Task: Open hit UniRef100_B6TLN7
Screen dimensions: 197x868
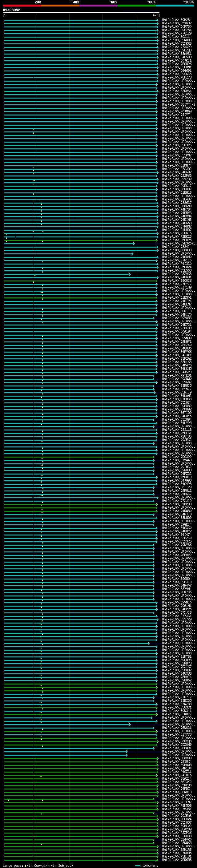Action: (x=177, y=802)
